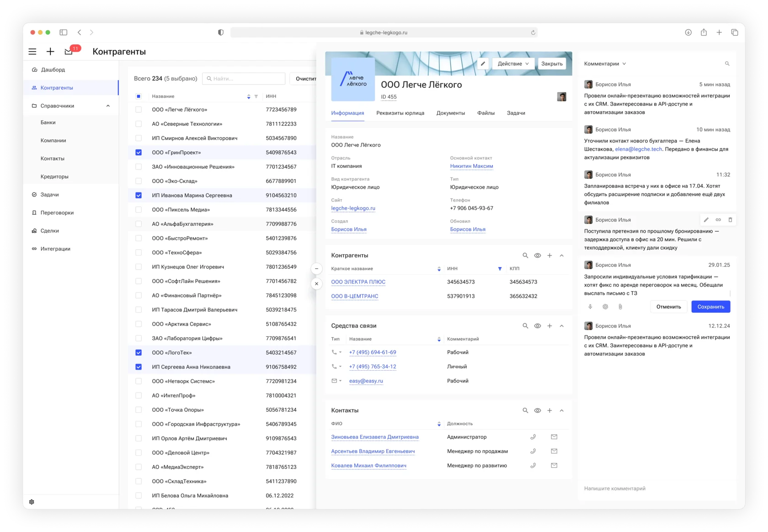The height and width of the screenshot is (532, 768).
Task: Open the Действие dropdown
Action: click(x=513, y=64)
